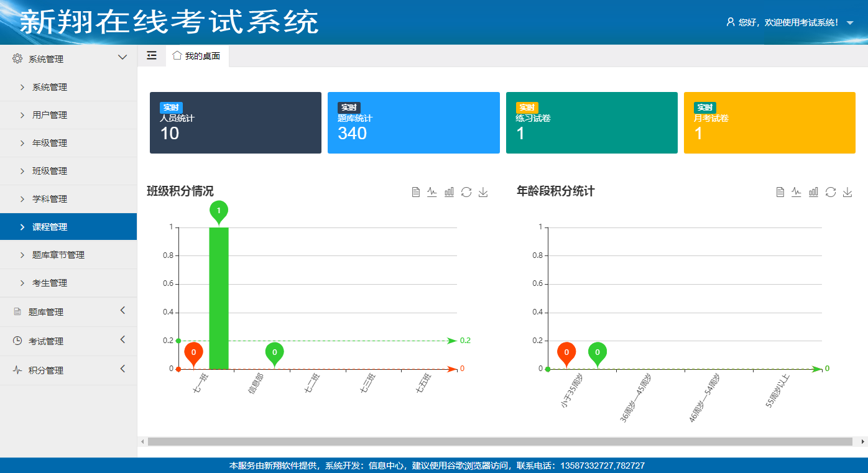
Task: Save 年龄段积分统计 chart as image
Action: pyautogui.click(x=847, y=192)
